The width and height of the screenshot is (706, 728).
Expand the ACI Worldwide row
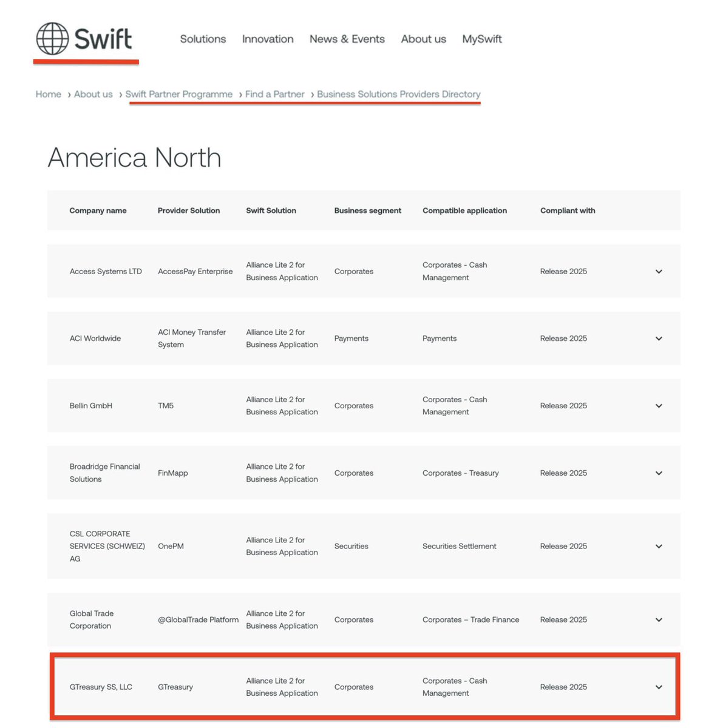click(x=659, y=339)
